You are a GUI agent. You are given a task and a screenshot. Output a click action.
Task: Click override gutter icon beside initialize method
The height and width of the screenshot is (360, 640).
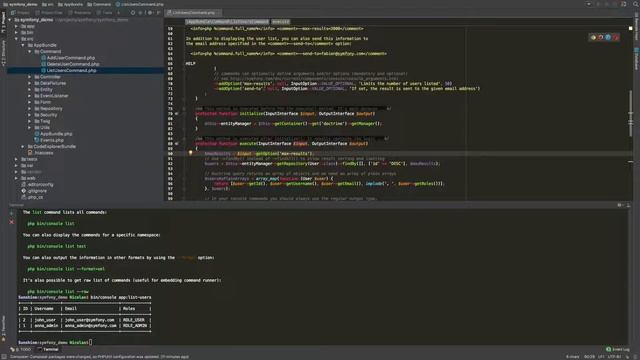[177, 114]
